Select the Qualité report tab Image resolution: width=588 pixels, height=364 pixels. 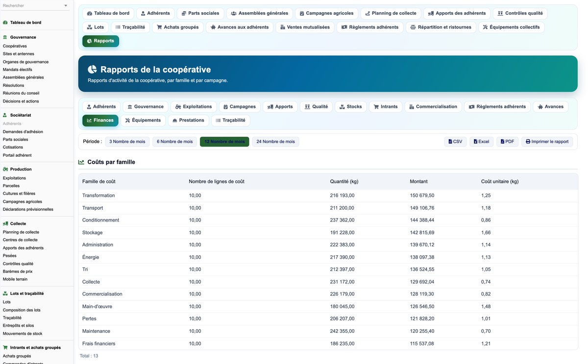[x=316, y=106]
